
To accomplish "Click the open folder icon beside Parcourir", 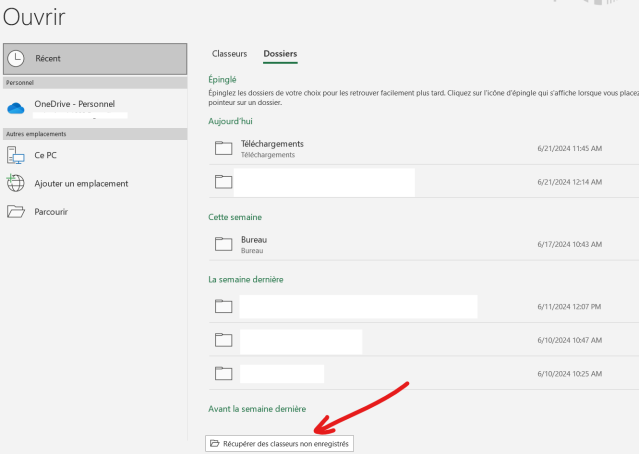I will (x=16, y=212).
